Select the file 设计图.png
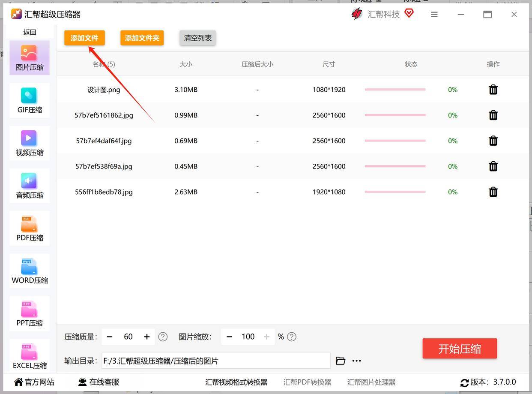Screen dimensions: 532x394 click(x=104, y=90)
